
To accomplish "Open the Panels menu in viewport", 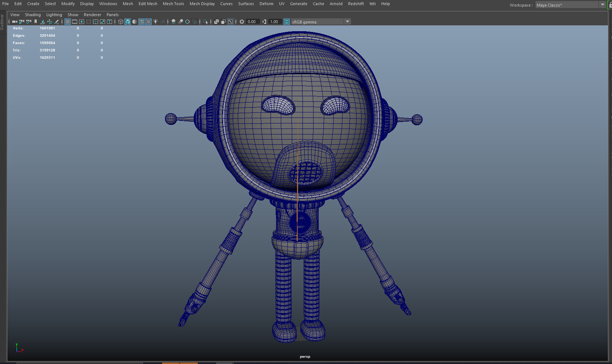I will click(x=112, y=15).
